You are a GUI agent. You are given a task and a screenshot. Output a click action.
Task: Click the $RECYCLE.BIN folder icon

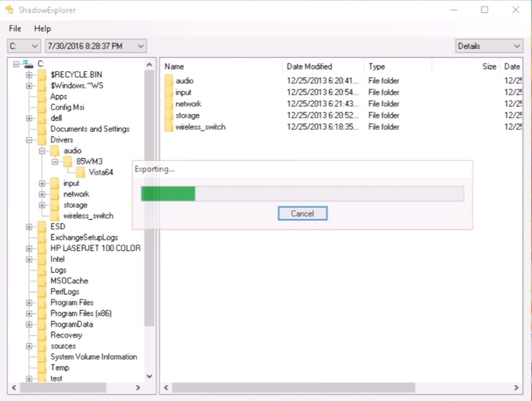[42, 74]
